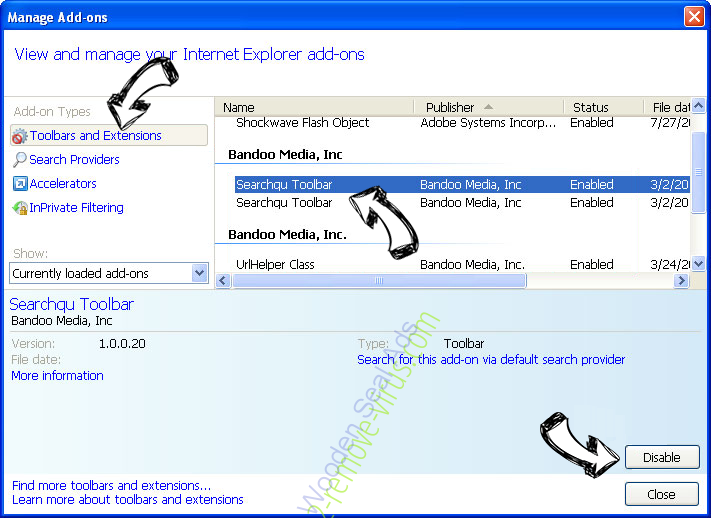Search for this add-on via default provider

tap(491, 359)
